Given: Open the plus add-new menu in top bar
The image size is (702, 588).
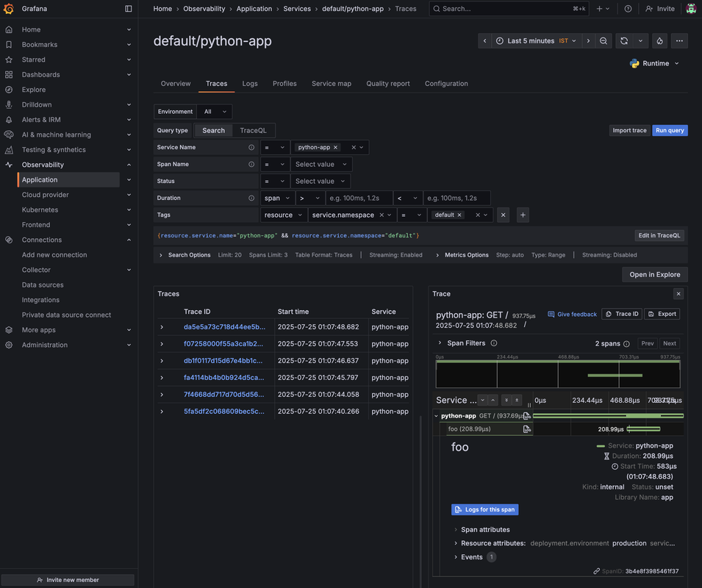Looking at the screenshot, I should tap(603, 9).
